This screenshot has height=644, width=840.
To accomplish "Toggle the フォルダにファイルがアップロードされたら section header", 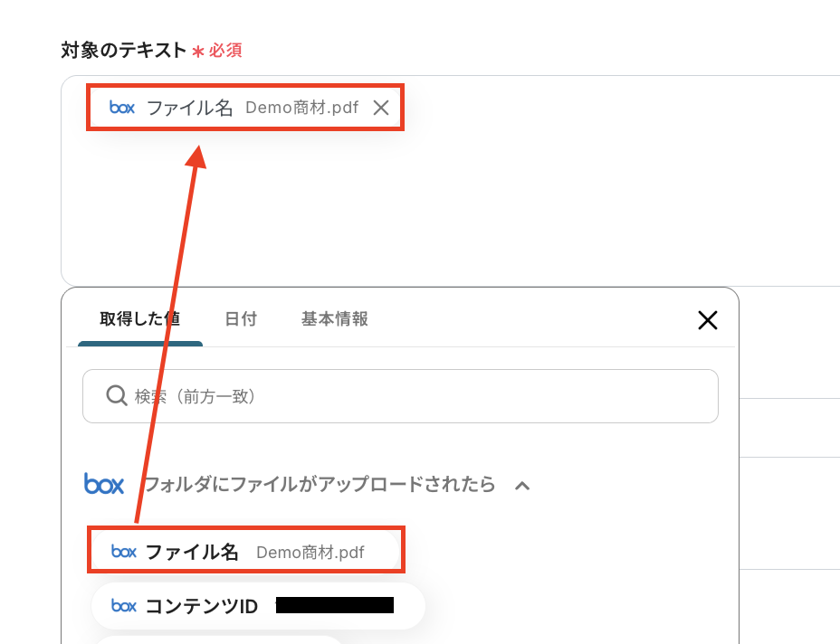I will (320, 485).
